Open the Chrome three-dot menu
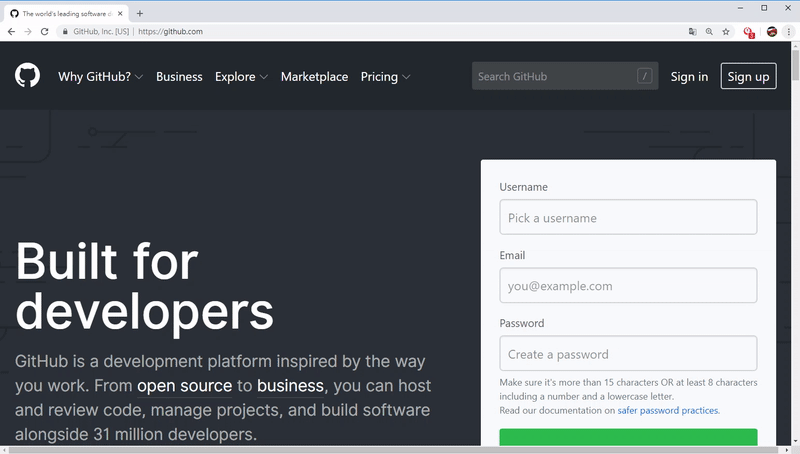 (x=789, y=32)
